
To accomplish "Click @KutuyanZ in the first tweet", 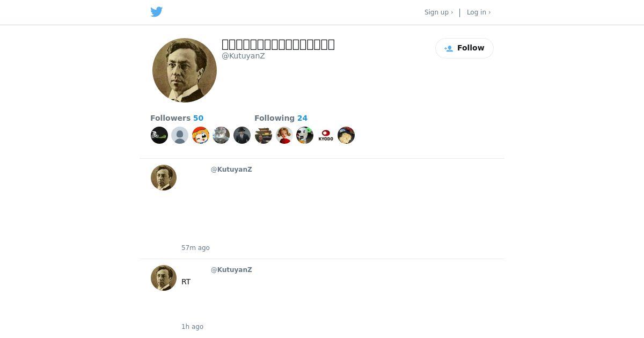I will (x=231, y=170).
